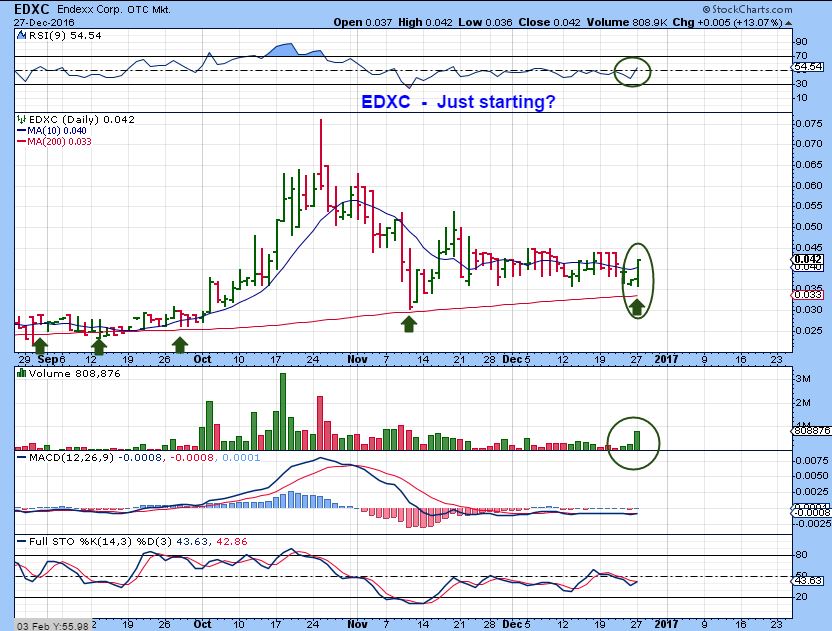Click the 'Volume 808,876' legend text
Image resolution: width=832 pixels, height=631 pixels.
[x=75, y=374]
